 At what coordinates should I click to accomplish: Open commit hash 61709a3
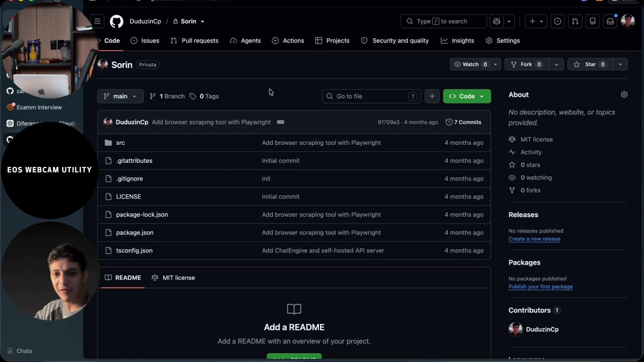[x=389, y=122]
